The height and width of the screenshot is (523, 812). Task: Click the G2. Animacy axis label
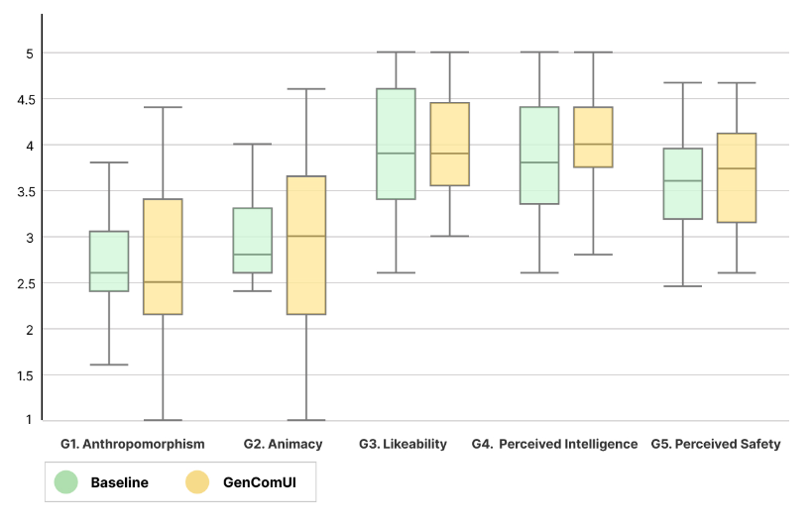[283, 444]
